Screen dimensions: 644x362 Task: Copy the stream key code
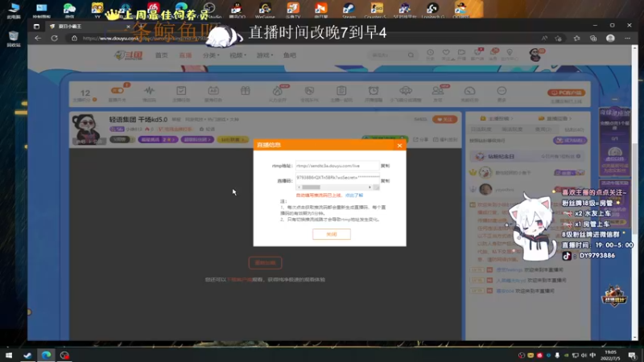(x=385, y=181)
